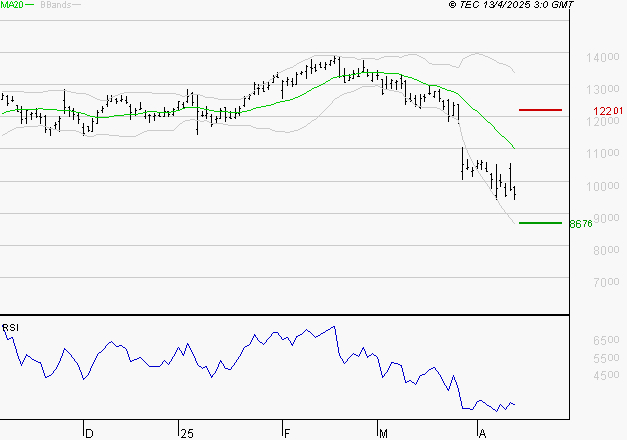Click the A month marker on time axis
627x440 pixels.
pyautogui.click(x=482, y=434)
